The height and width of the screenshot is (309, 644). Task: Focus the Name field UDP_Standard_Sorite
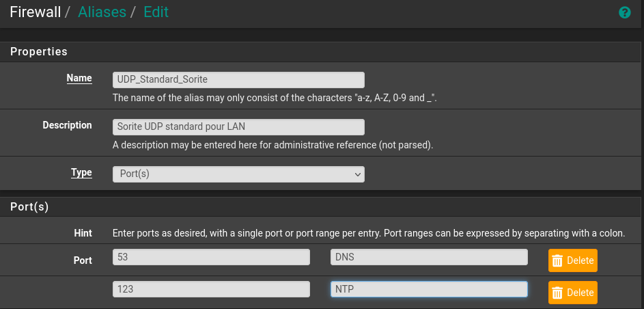tap(238, 80)
